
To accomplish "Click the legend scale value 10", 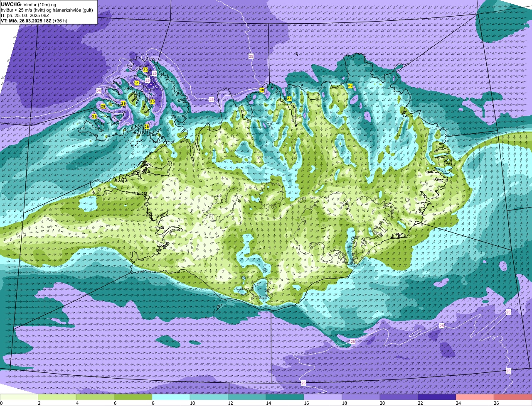I will pyautogui.click(x=192, y=403).
